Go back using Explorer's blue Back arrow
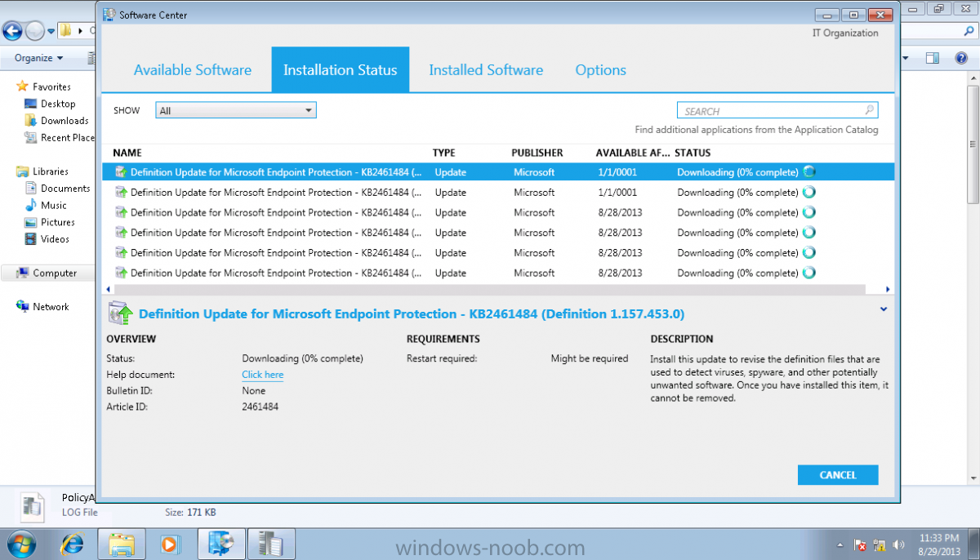This screenshot has width=980, height=560. coord(12,31)
